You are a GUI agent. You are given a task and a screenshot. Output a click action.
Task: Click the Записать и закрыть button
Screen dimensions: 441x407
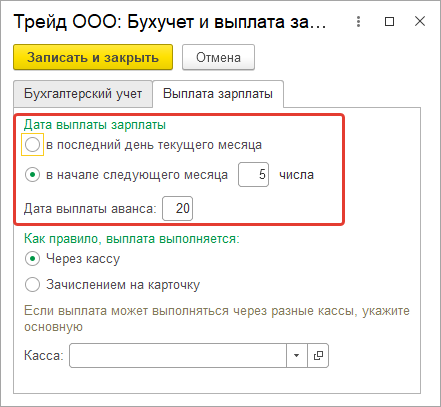click(93, 57)
